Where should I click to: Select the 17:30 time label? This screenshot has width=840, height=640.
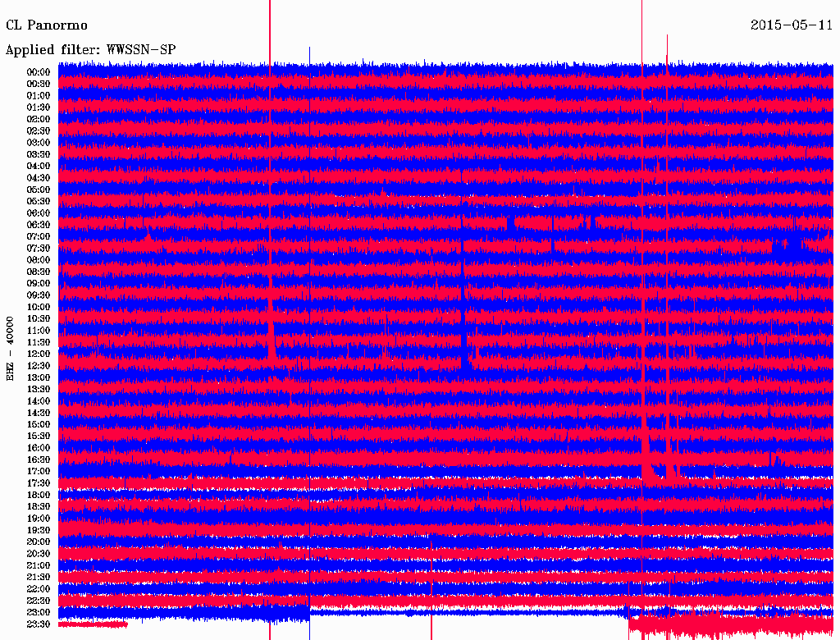(39, 483)
